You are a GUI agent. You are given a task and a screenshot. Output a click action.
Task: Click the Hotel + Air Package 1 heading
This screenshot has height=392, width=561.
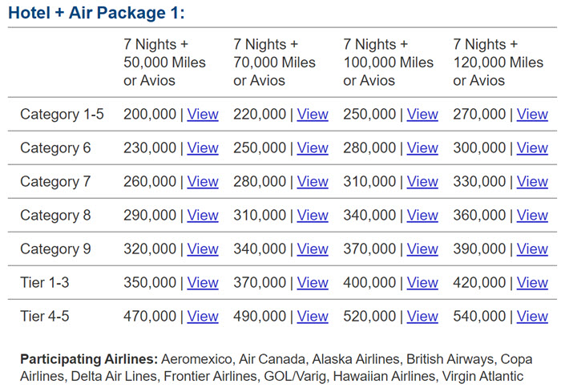pyautogui.click(x=96, y=13)
